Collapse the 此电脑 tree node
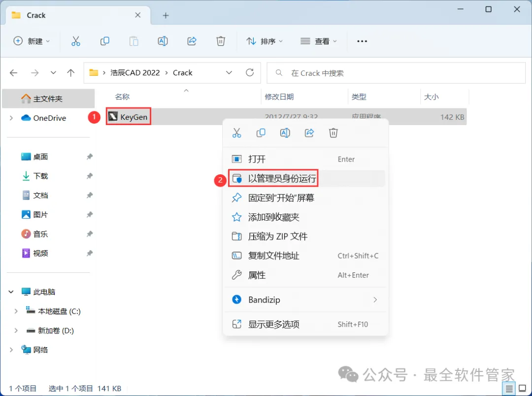532x396 pixels. pyautogui.click(x=11, y=292)
